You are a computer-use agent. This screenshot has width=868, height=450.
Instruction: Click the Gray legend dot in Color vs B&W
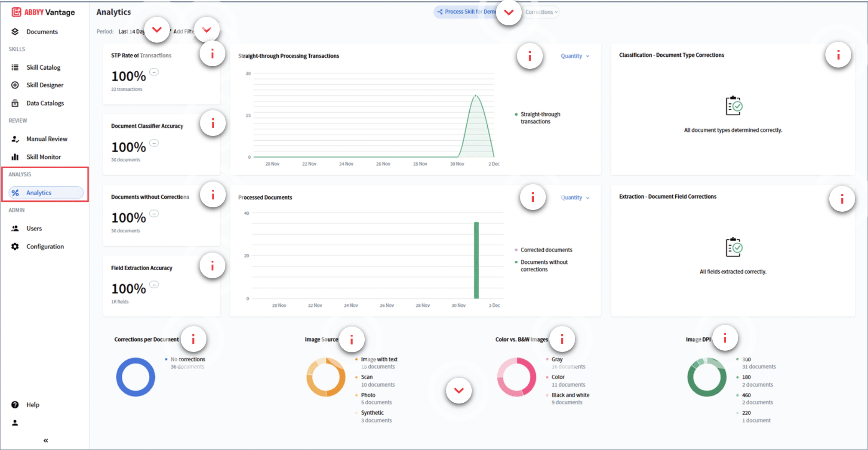[x=546, y=359]
